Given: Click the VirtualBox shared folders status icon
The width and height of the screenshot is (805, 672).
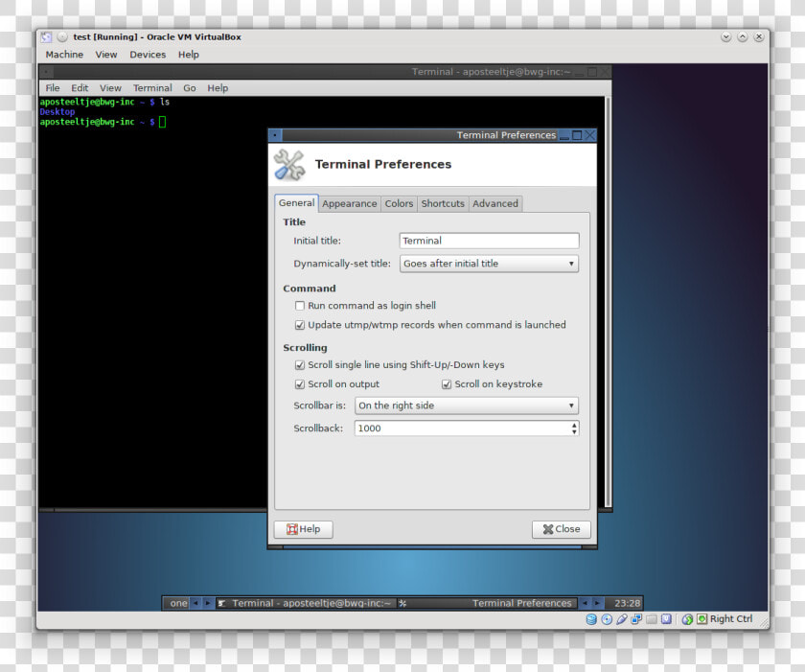Looking at the screenshot, I should [x=652, y=619].
